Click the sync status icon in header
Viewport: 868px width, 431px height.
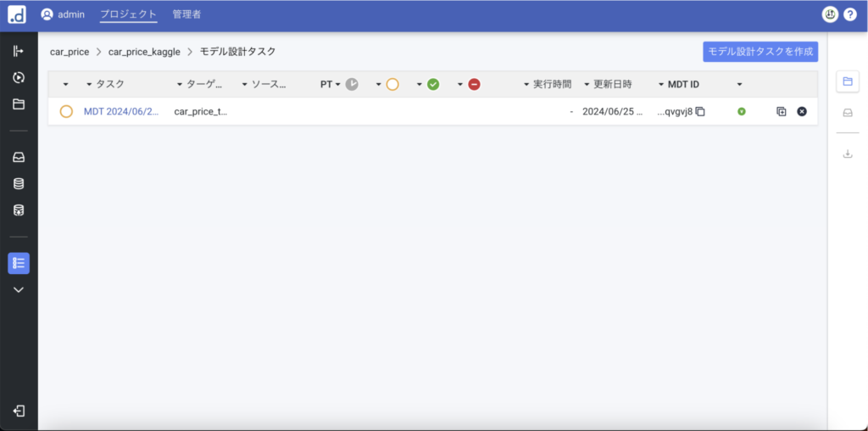(829, 15)
